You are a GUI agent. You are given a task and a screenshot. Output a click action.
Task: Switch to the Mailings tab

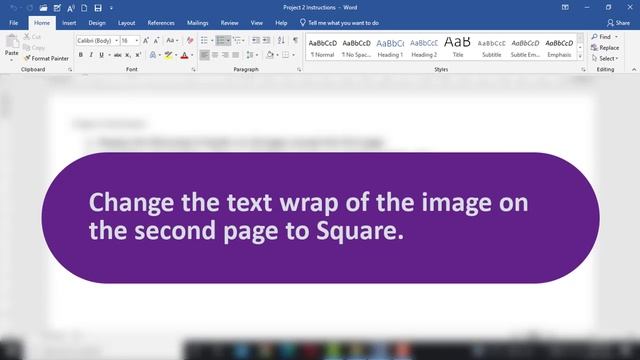[x=198, y=23]
